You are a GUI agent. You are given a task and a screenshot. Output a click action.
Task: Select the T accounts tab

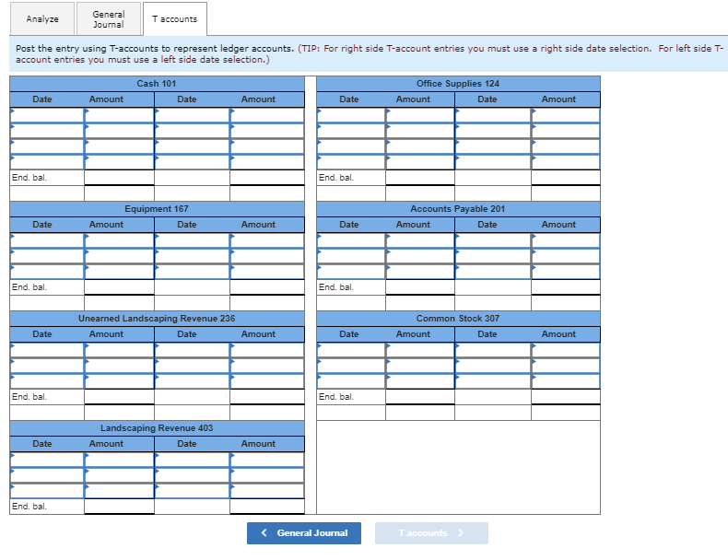coord(174,19)
